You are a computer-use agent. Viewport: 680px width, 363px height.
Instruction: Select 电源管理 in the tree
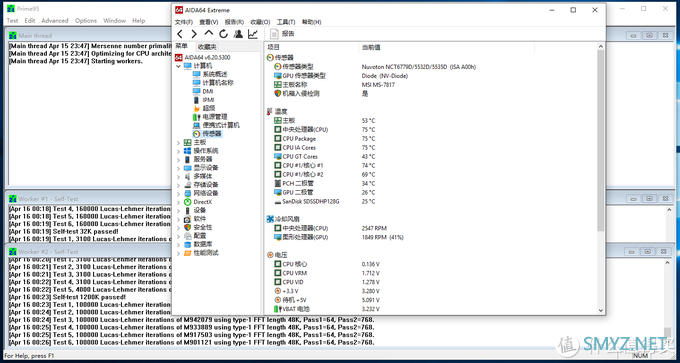click(x=210, y=117)
